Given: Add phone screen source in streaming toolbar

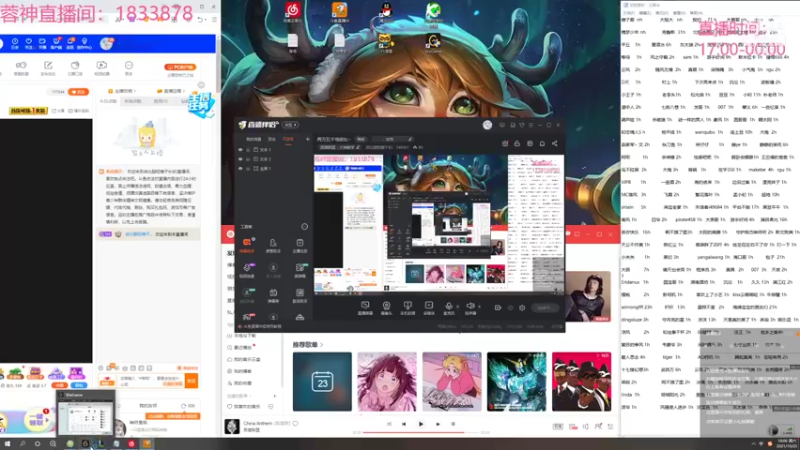Looking at the screenshot, I should (x=407, y=308).
